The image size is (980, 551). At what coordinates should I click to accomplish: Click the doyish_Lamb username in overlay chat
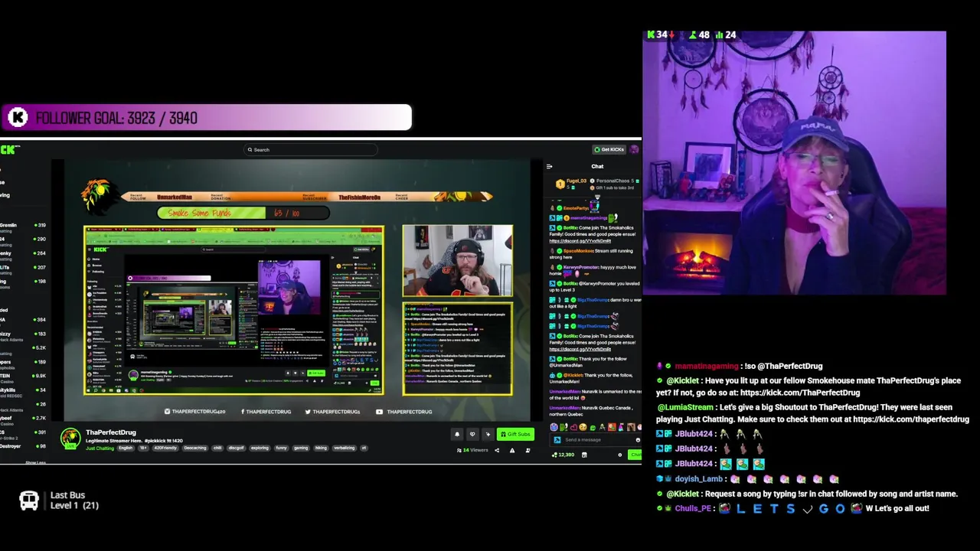[x=698, y=479]
